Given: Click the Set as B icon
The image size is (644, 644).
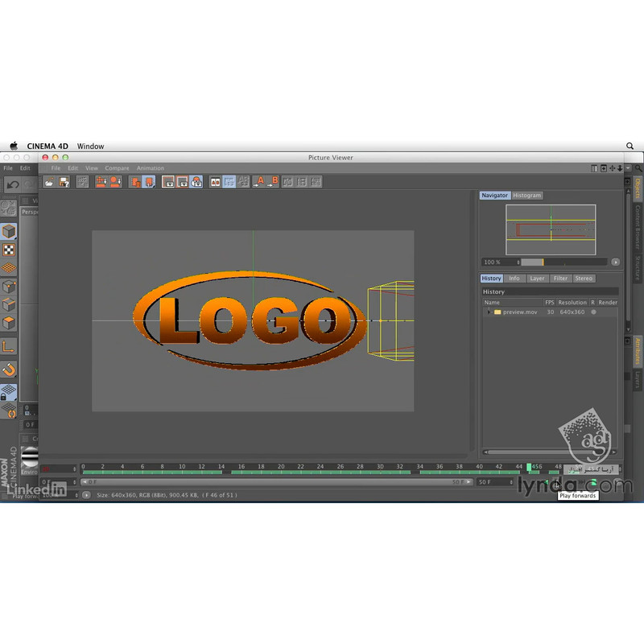Looking at the screenshot, I should click(272, 182).
